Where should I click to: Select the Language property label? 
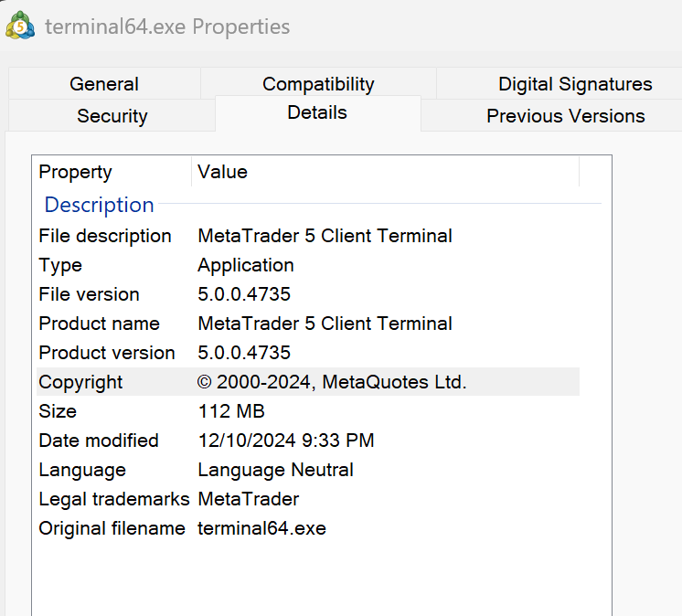pyautogui.click(x=82, y=470)
